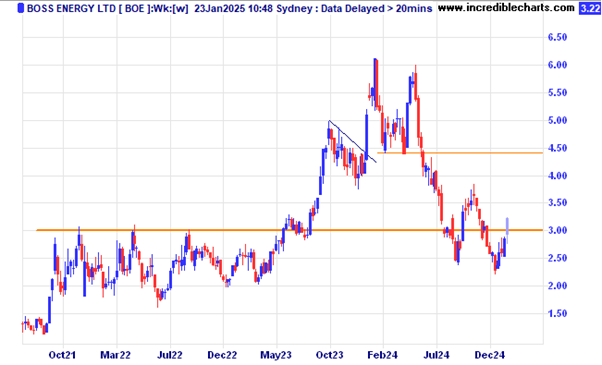Click the Oct23 date axis label
Screen dimensions: 602x365
tap(329, 355)
